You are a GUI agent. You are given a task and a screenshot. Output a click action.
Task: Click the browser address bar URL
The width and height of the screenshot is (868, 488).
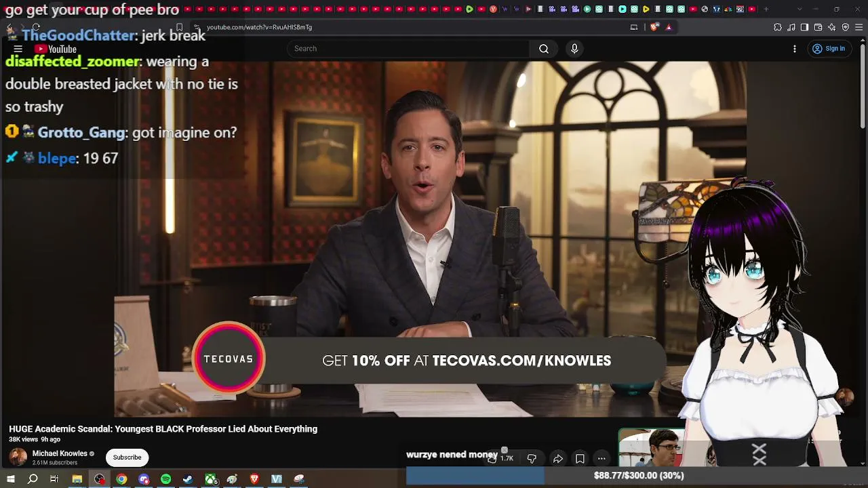(x=259, y=27)
